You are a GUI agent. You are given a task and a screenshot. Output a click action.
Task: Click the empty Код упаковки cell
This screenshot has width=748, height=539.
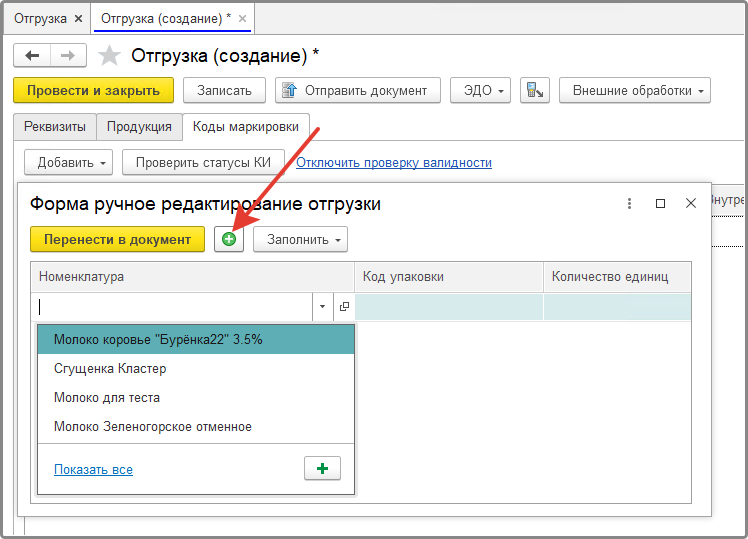(x=449, y=307)
